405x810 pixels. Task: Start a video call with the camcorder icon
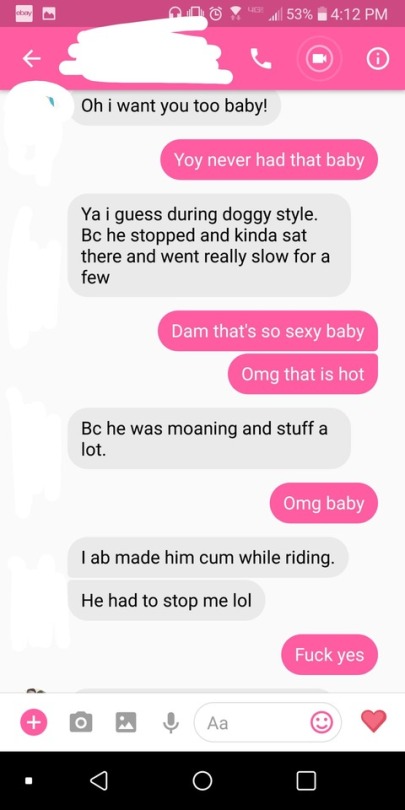(319, 59)
